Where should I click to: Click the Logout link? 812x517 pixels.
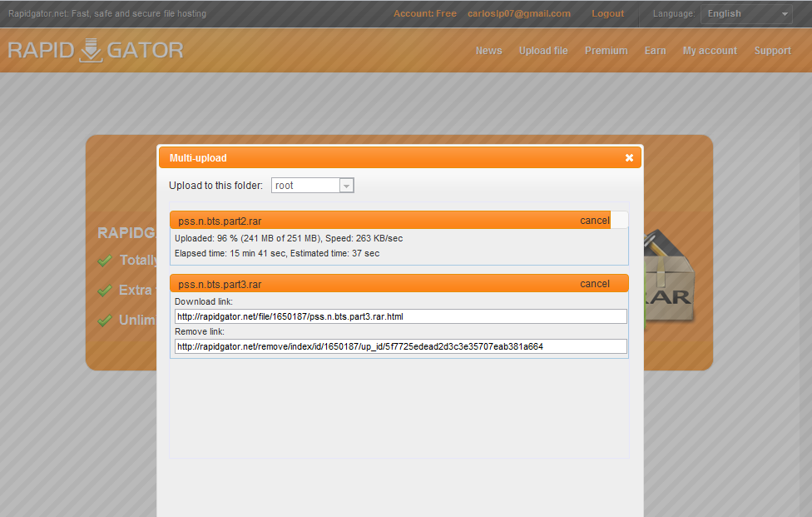[x=607, y=13]
